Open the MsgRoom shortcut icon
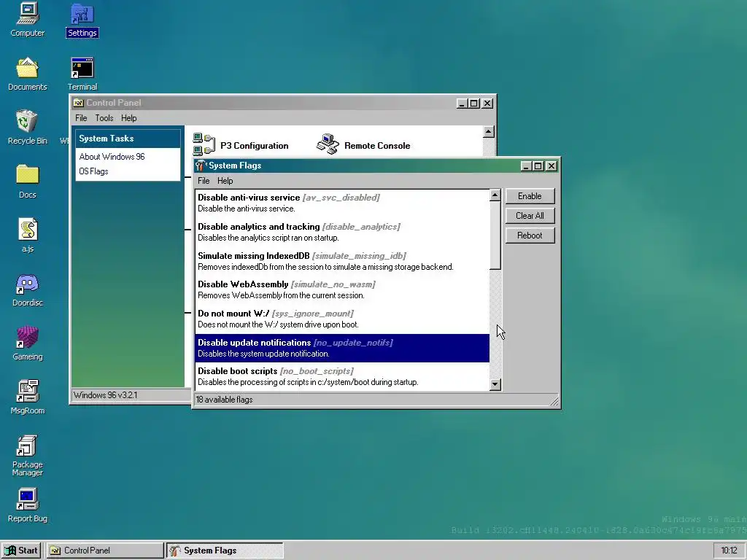 (x=28, y=397)
